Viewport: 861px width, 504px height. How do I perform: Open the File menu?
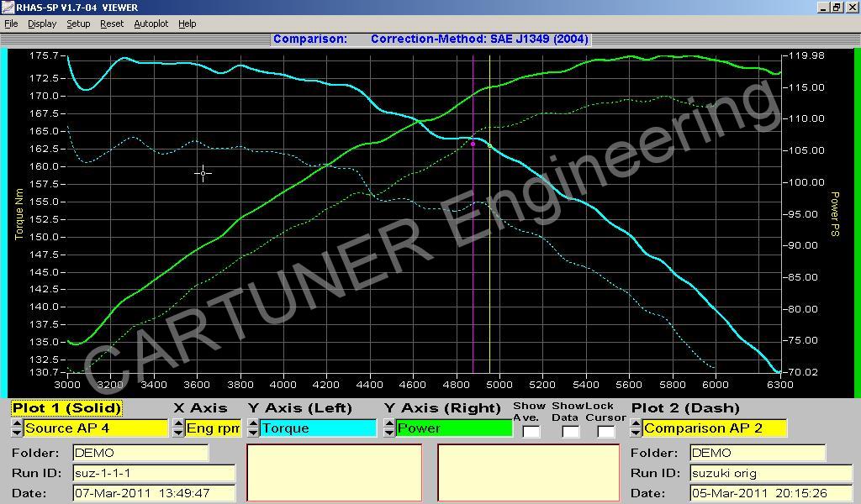pyautogui.click(x=11, y=24)
